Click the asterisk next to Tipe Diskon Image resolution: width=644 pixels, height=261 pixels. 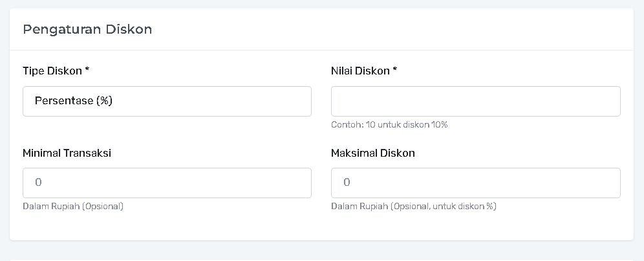coord(87,70)
